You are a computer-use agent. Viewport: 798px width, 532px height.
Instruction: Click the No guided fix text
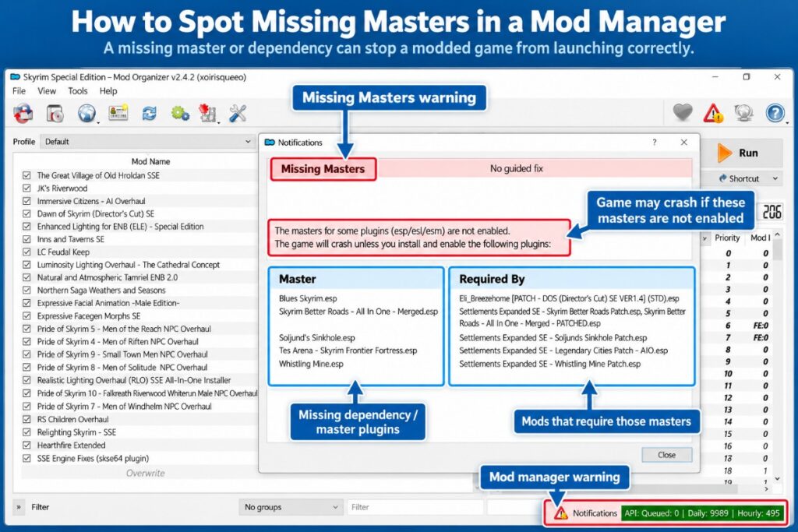tap(517, 168)
